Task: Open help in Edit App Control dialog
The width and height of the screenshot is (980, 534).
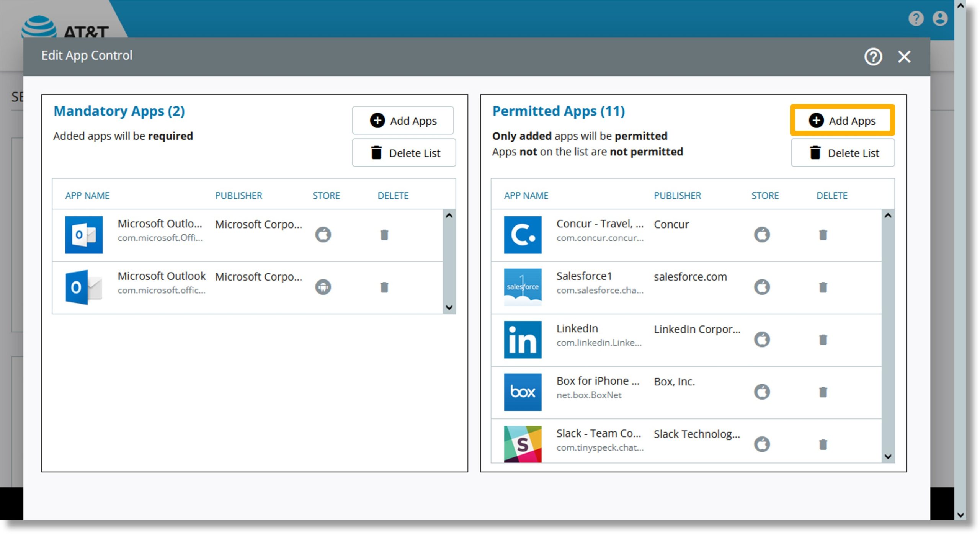Action: 873,57
